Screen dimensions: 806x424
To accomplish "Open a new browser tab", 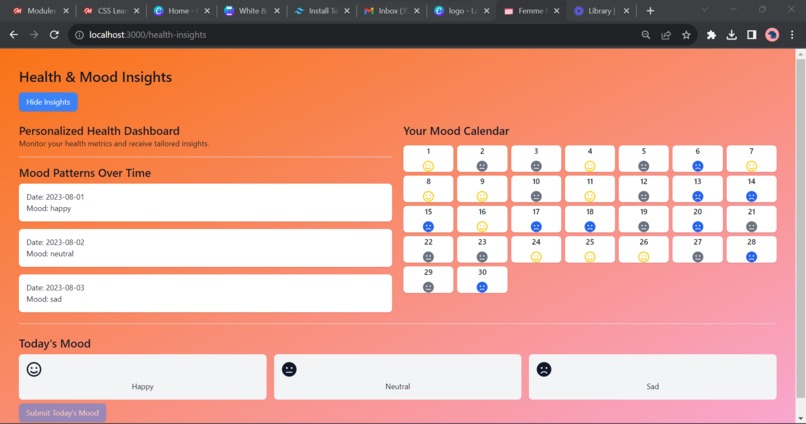I will click(x=650, y=11).
